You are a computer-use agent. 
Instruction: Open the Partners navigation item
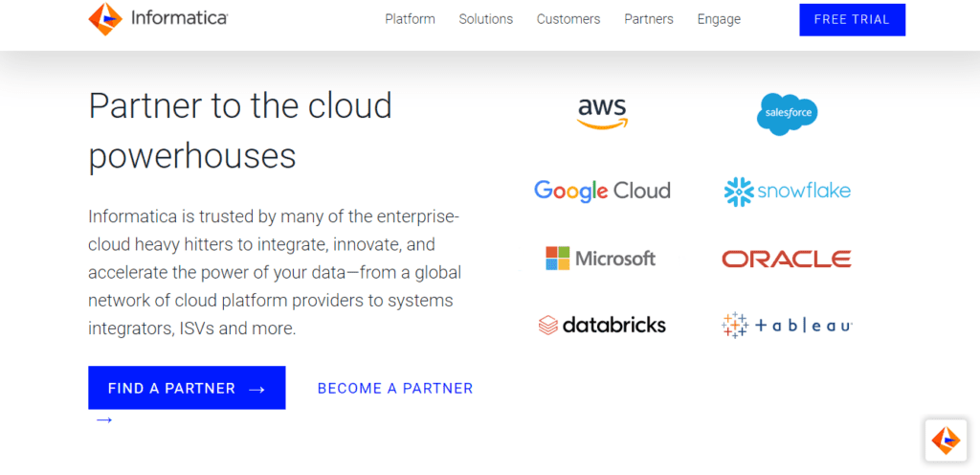click(649, 19)
